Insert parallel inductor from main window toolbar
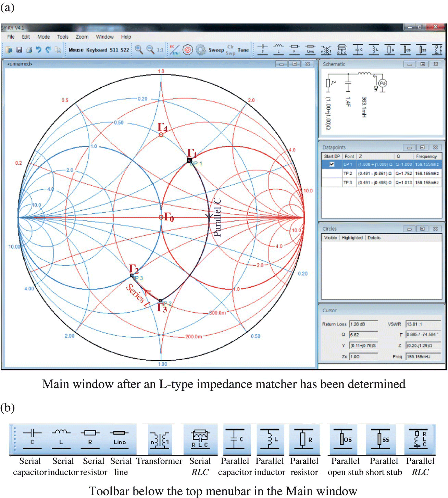448x498 pixels. (374, 50)
